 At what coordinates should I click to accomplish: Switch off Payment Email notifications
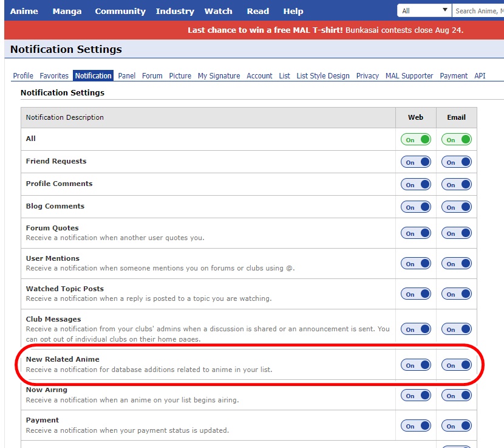pyautogui.click(x=457, y=426)
